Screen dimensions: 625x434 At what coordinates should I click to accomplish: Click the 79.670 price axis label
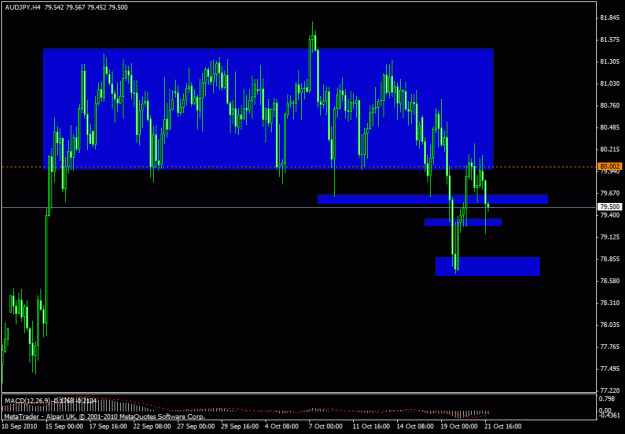pyautogui.click(x=610, y=193)
